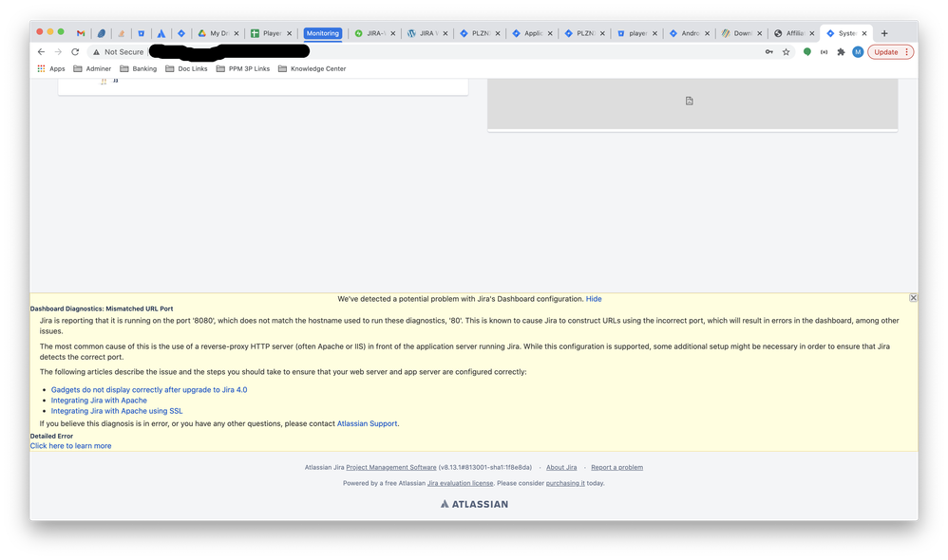Open Integrating Jira with Apache link
Viewport: 948px width, 560px height.
tap(99, 400)
